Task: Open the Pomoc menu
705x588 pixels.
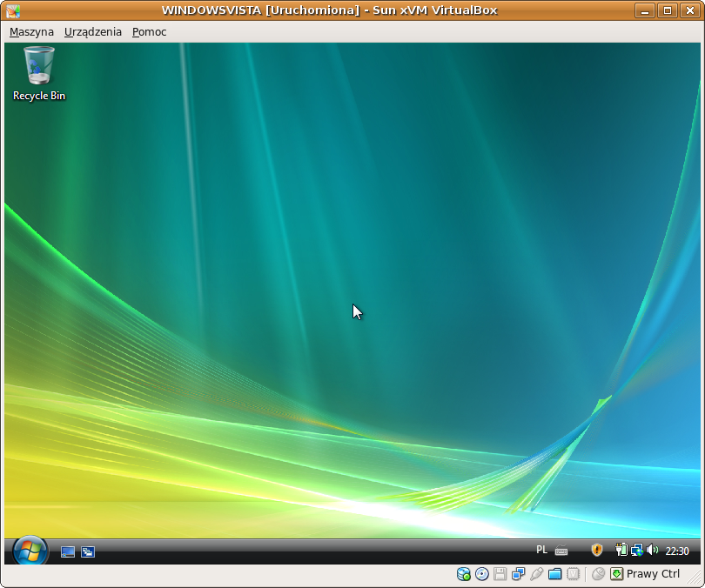Action: click(150, 32)
